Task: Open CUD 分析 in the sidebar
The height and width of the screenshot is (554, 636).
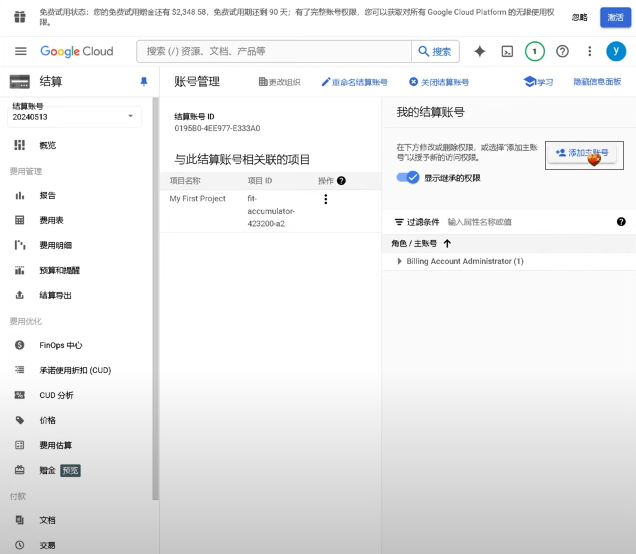Action: pyautogui.click(x=56, y=395)
